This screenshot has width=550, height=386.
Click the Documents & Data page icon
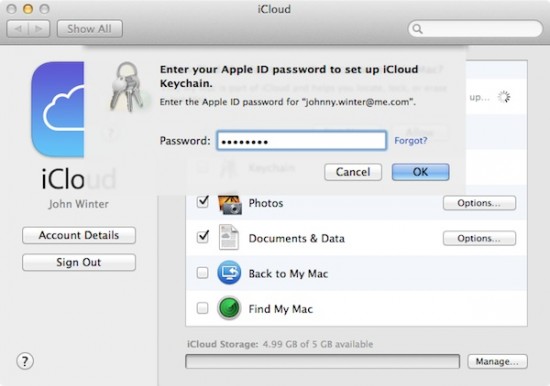pyautogui.click(x=229, y=238)
